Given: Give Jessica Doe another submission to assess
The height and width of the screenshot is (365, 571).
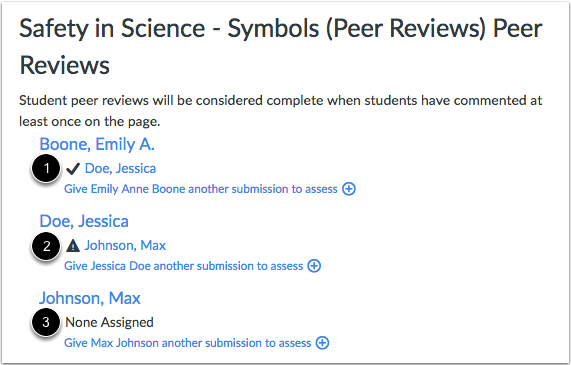Looking at the screenshot, I should tap(184, 266).
